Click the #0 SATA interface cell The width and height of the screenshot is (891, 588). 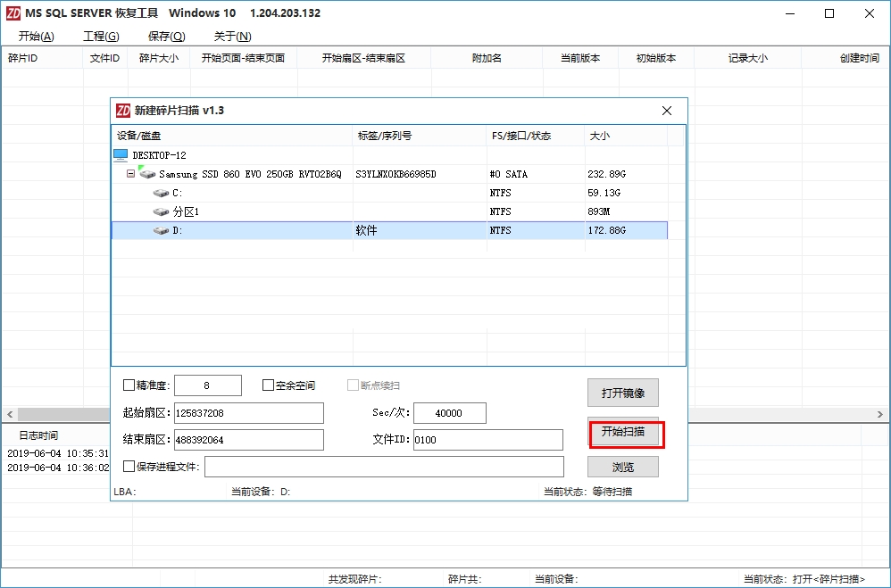coord(508,174)
